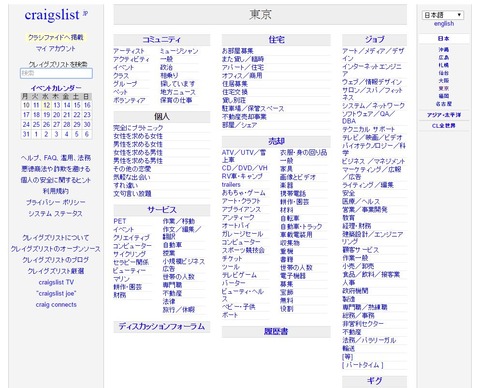Screen dimensions: 480x388
Task: Open 気軽な出会い personals link
Action: [x=132, y=177]
